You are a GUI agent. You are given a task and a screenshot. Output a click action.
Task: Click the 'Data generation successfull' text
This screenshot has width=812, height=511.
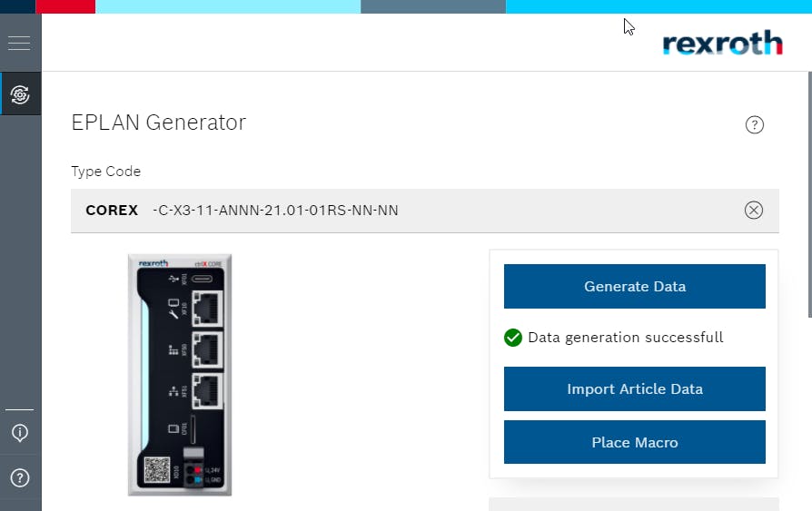point(625,338)
